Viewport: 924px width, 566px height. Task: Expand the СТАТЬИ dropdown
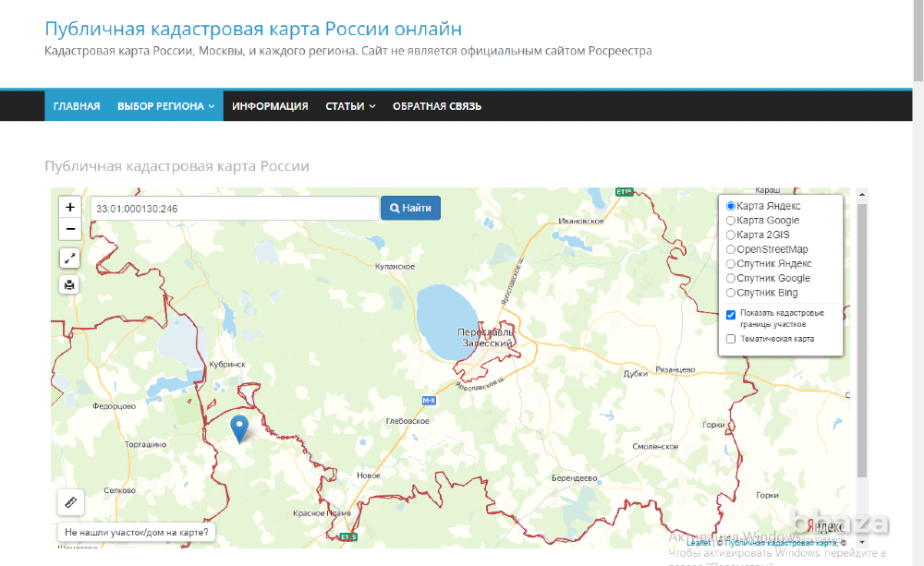pyautogui.click(x=349, y=106)
